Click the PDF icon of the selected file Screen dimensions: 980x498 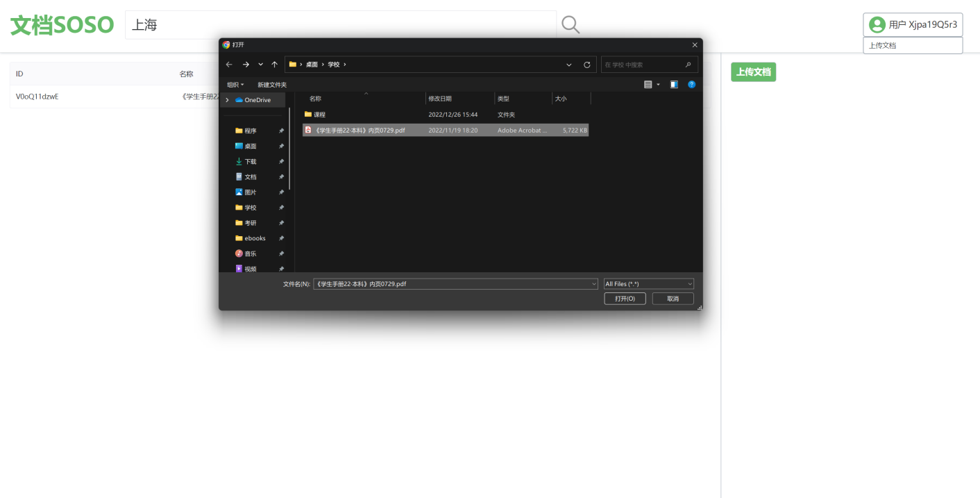[308, 130]
